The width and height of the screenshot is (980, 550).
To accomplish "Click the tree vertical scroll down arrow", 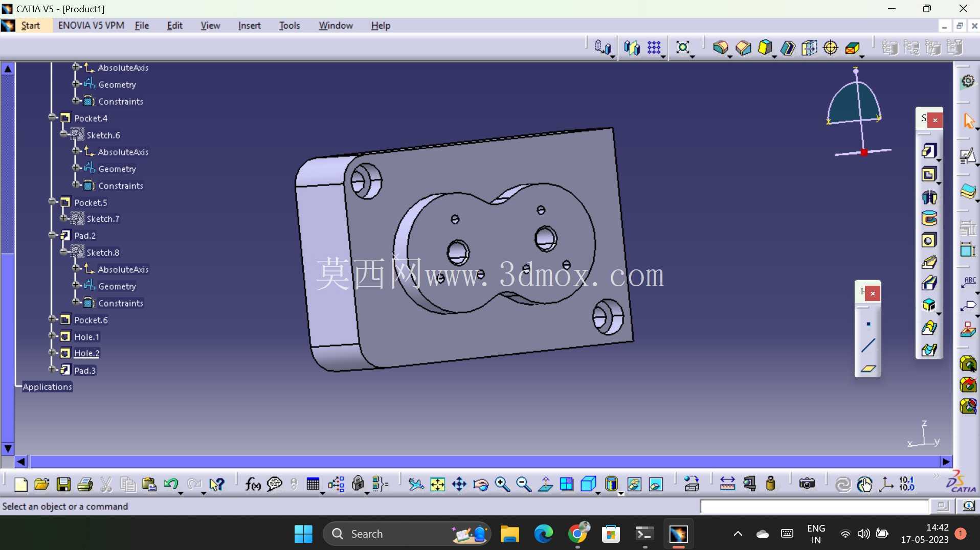I will point(8,449).
